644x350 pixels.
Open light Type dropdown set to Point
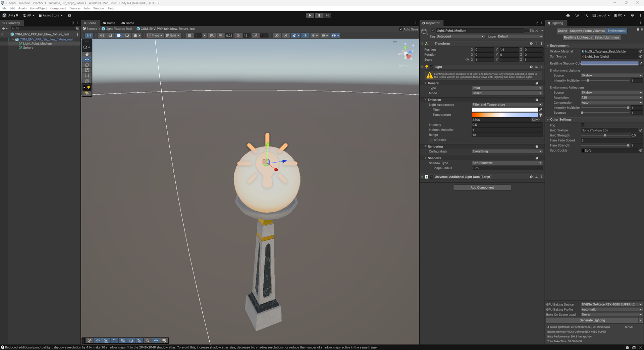[507, 88]
